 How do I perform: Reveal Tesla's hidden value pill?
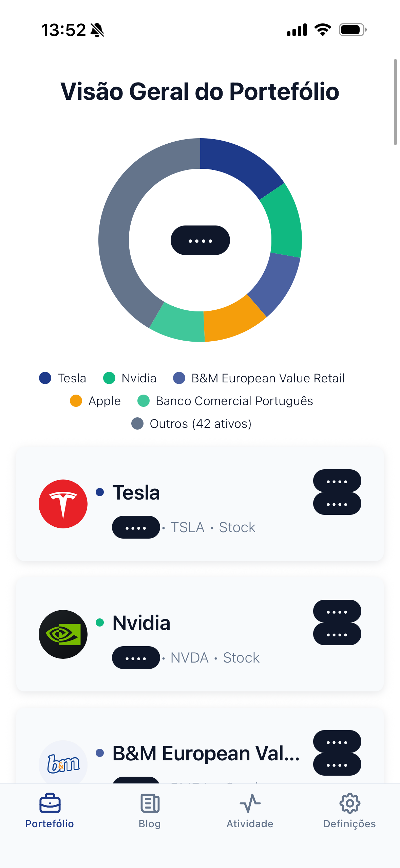(x=135, y=527)
